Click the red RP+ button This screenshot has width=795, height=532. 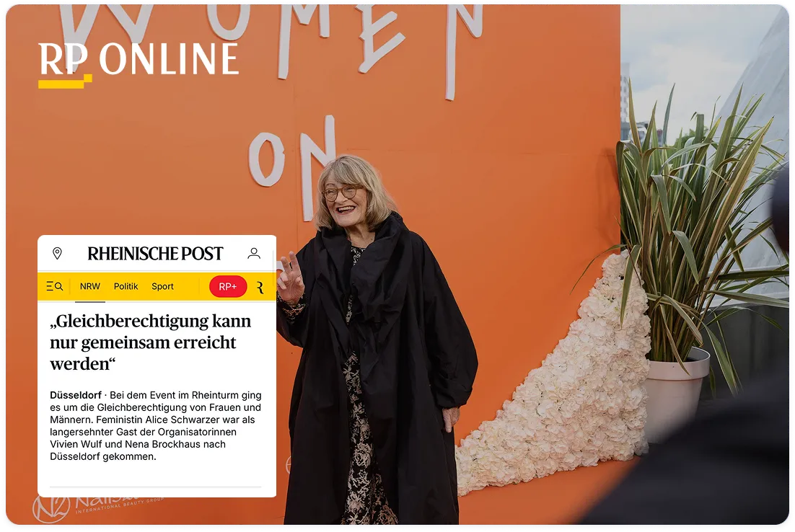(228, 287)
